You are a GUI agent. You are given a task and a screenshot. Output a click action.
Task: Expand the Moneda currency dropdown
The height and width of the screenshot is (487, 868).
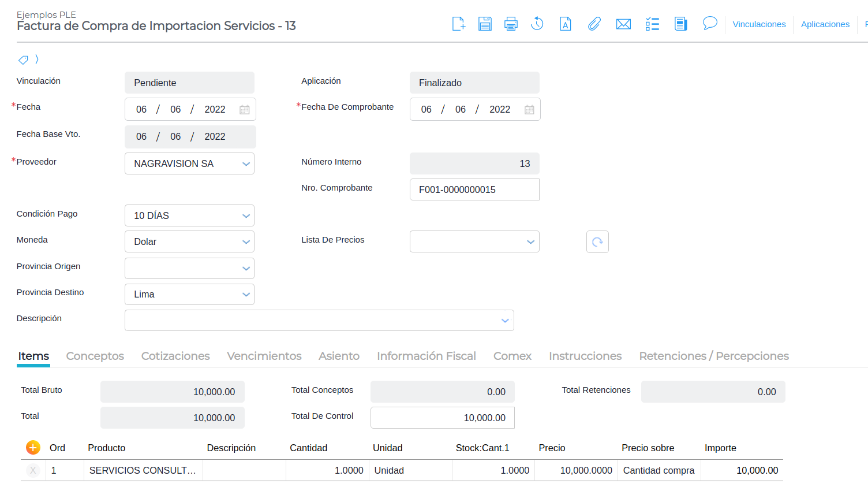[246, 242]
